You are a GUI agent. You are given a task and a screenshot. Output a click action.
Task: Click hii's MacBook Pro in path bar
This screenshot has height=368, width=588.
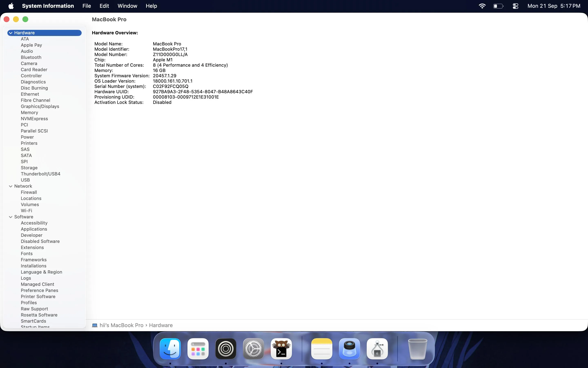tap(121, 325)
